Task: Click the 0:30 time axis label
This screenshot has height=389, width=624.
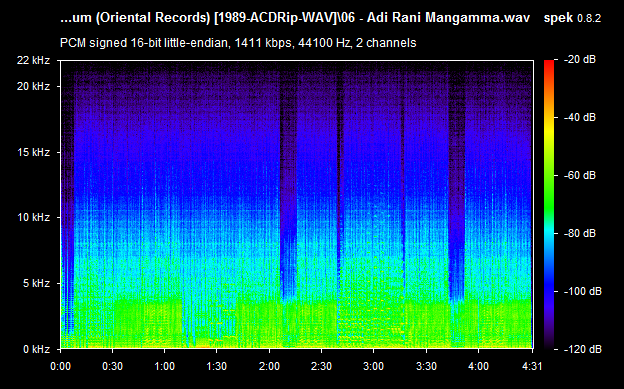Action: coord(112,366)
